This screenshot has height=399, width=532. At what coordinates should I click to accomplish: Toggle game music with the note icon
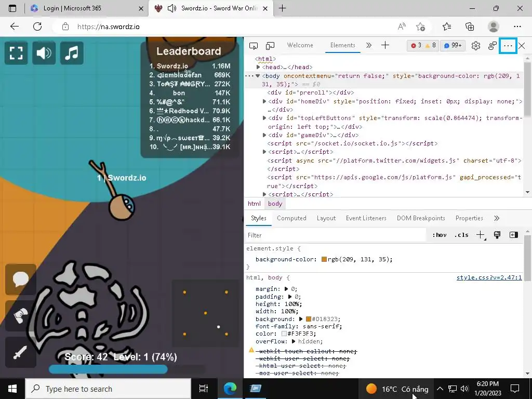(72, 53)
